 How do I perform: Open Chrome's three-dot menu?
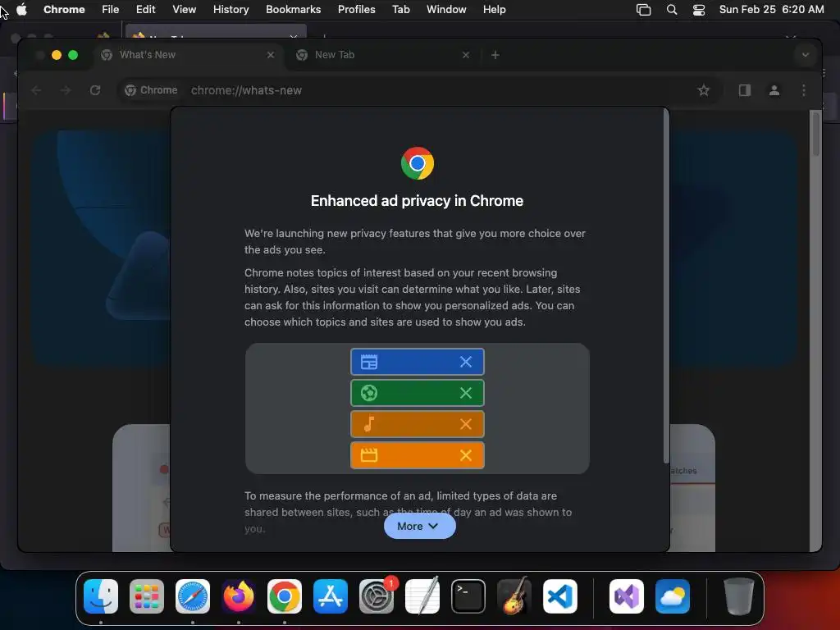point(804,90)
